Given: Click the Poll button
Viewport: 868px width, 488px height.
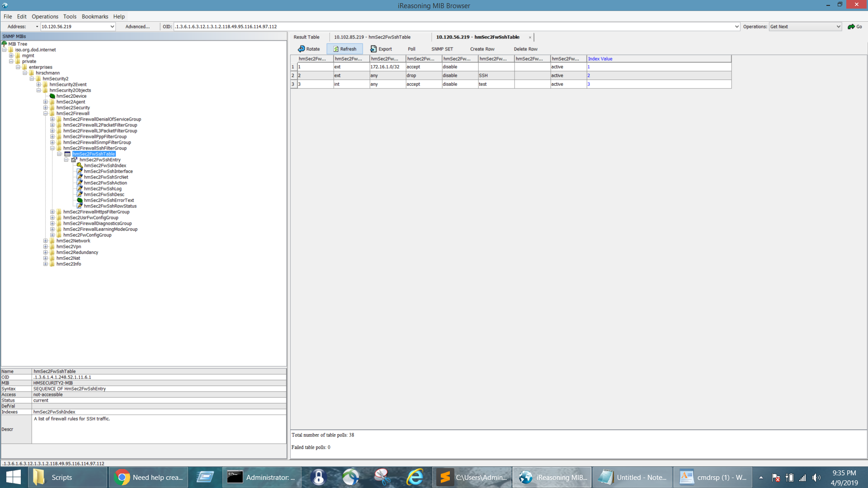Looking at the screenshot, I should tap(411, 48).
